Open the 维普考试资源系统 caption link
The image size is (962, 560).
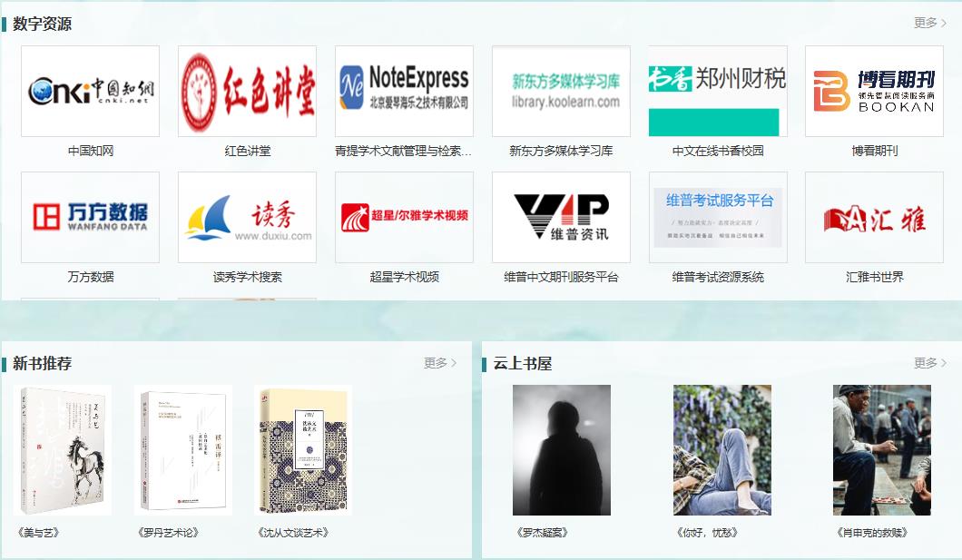pos(718,277)
